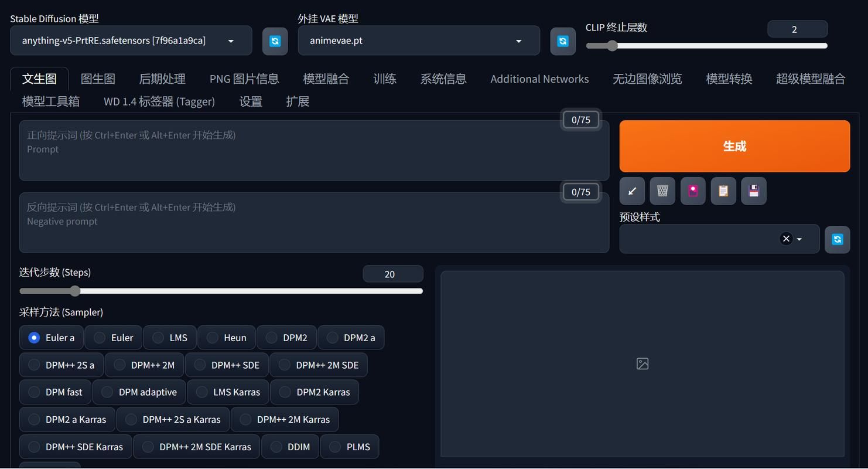Go to the 模型融合 tab
The image size is (868, 469).
(x=326, y=79)
